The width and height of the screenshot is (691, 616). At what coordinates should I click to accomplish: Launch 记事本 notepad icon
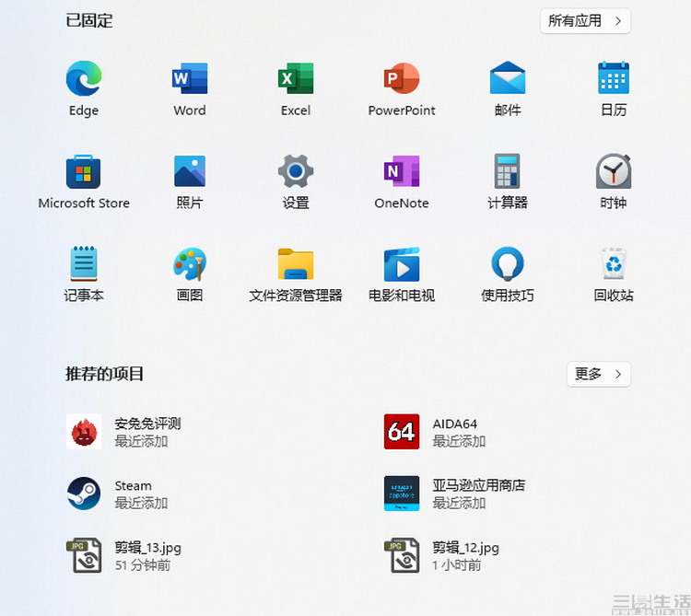pyautogui.click(x=84, y=263)
